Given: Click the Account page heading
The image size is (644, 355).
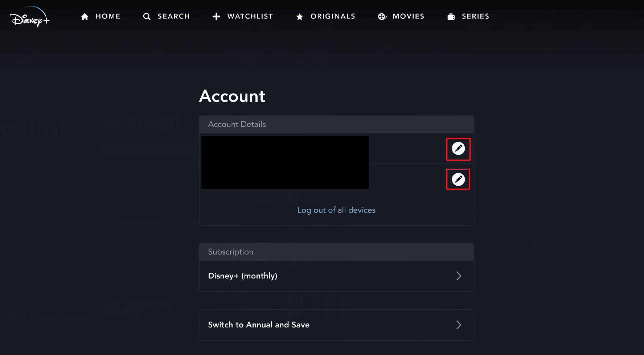Looking at the screenshot, I should 232,96.
